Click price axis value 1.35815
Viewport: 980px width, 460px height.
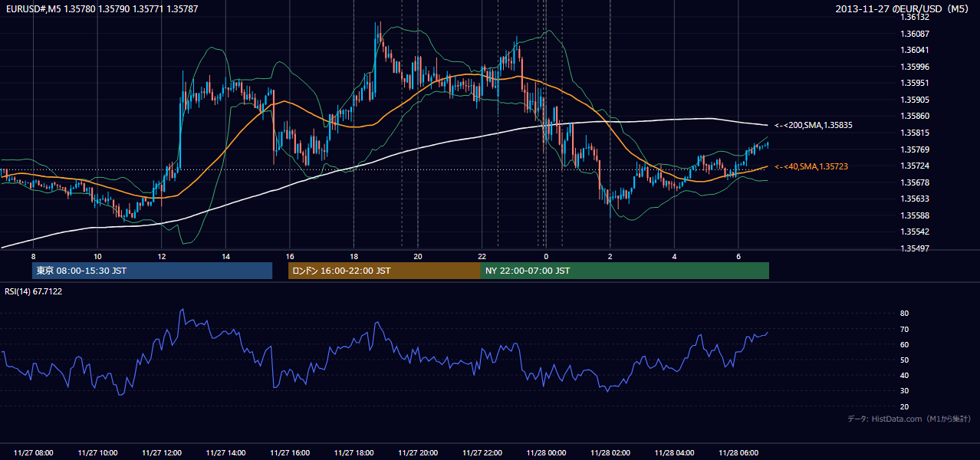coord(915,133)
